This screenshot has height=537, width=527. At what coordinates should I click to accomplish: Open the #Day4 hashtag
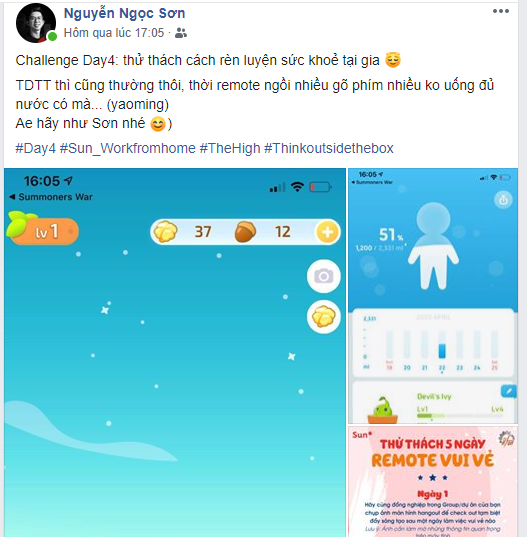[36, 148]
